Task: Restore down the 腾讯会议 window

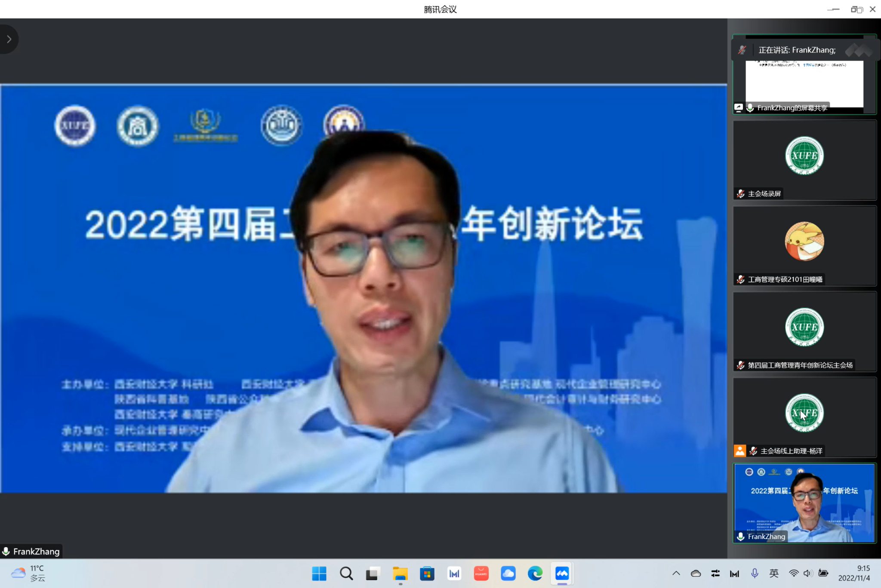Action: coord(856,9)
